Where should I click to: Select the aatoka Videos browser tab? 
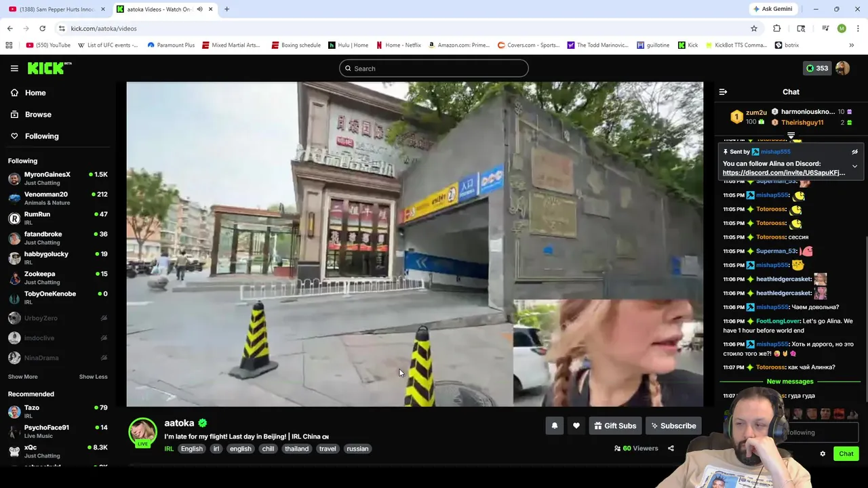[159, 9]
